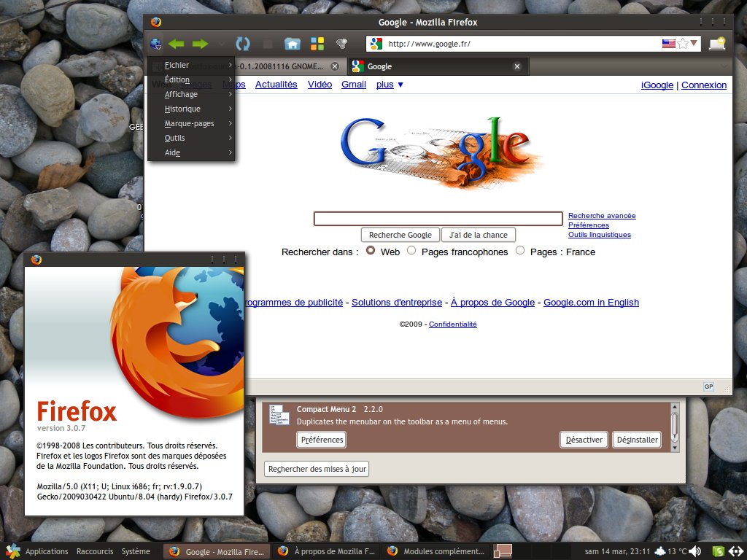Viewport: 747px width, 560px height.
Task: Click the Google favicon in the address bar
Action: (x=376, y=44)
